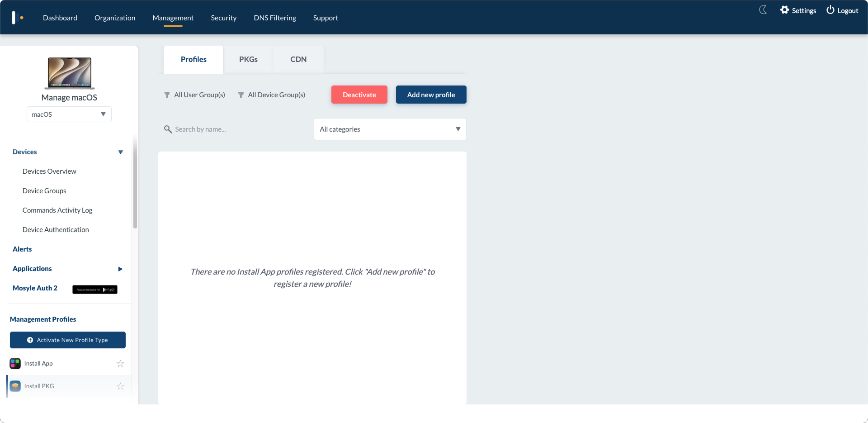
Task: Click the Settings link text
Action: pyautogui.click(x=804, y=10)
